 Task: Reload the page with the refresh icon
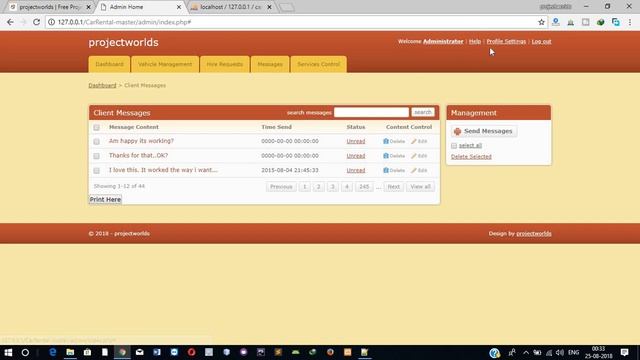(36, 22)
